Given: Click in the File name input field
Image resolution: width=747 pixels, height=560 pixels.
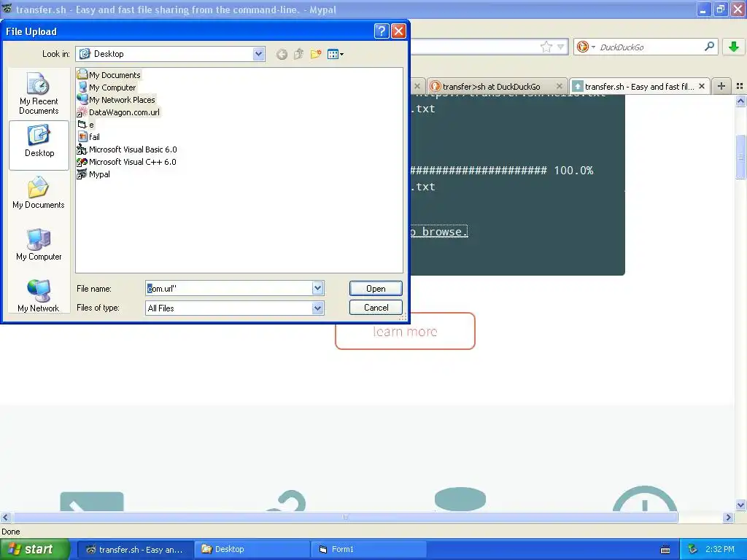Looking at the screenshot, I should [x=228, y=288].
